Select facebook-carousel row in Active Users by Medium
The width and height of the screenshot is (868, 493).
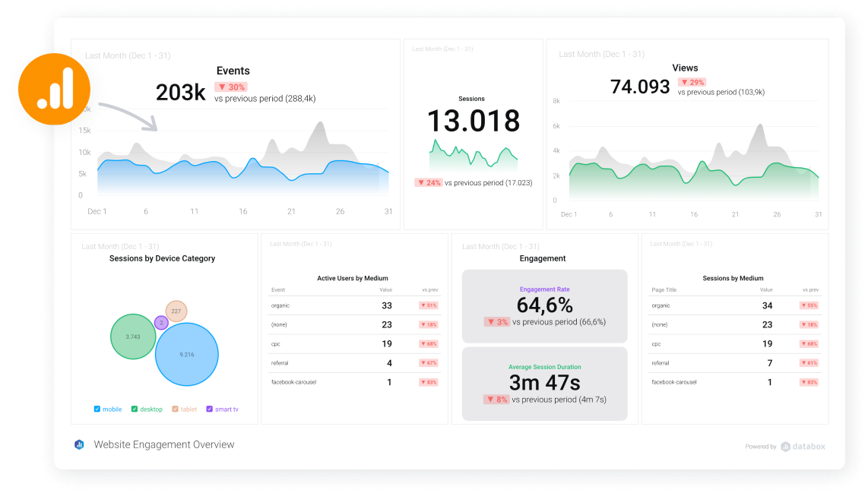click(354, 382)
